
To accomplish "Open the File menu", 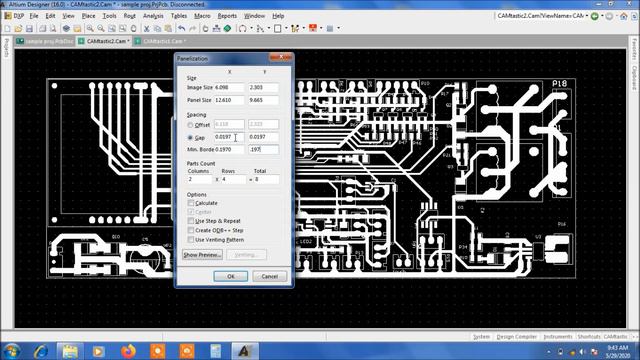I will [x=34, y=16].
